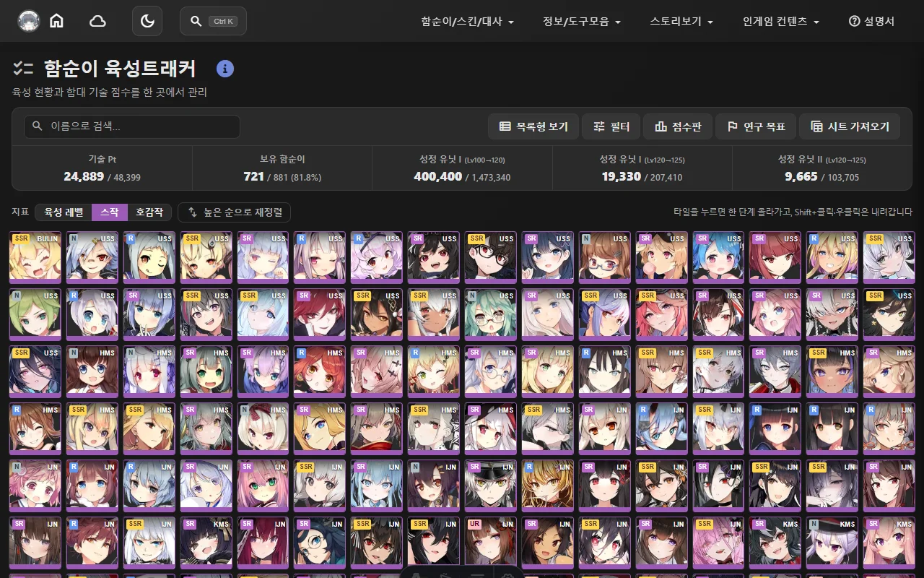
Task: Open the 인게임 컨텐츠 dropdown
Action: tap(781, 22)
